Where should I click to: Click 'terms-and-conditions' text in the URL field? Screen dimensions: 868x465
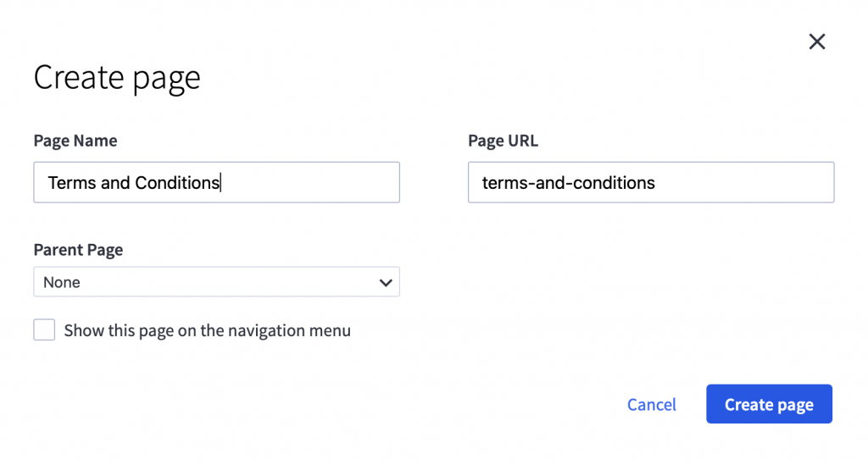coord(568,183)
